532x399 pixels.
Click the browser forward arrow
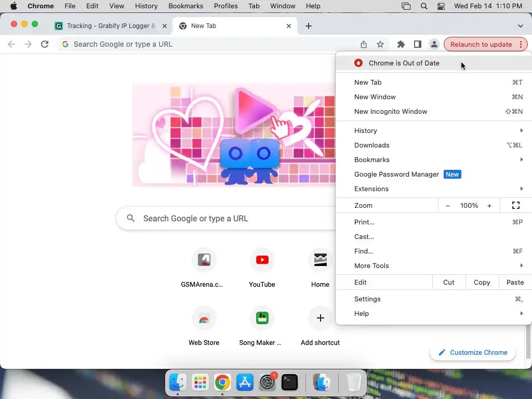[x=28, y=44]
